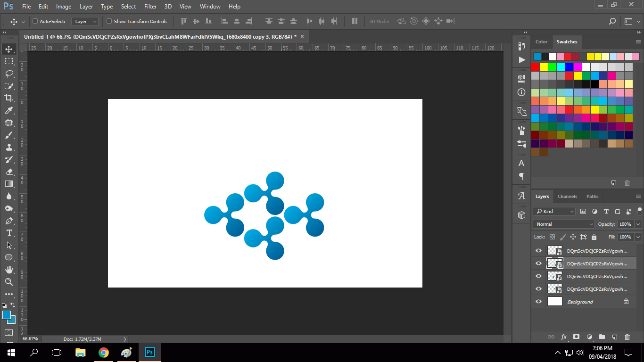Select the Ellipse shape tool
This screenshot has height=362, width=644.
[9, 257]
